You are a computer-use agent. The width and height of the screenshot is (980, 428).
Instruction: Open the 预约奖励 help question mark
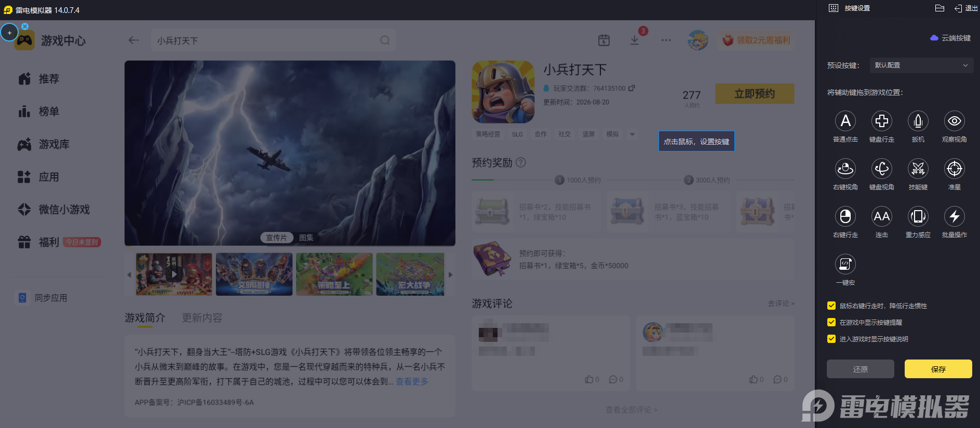click(521, 162)
